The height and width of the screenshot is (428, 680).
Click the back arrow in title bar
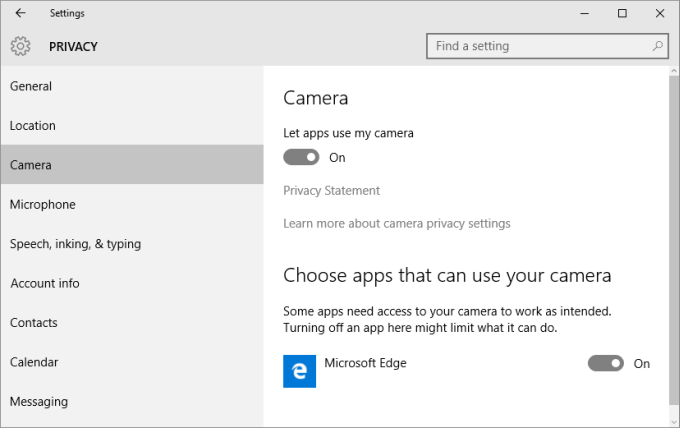pyautogui.click(x=20, y=13)
